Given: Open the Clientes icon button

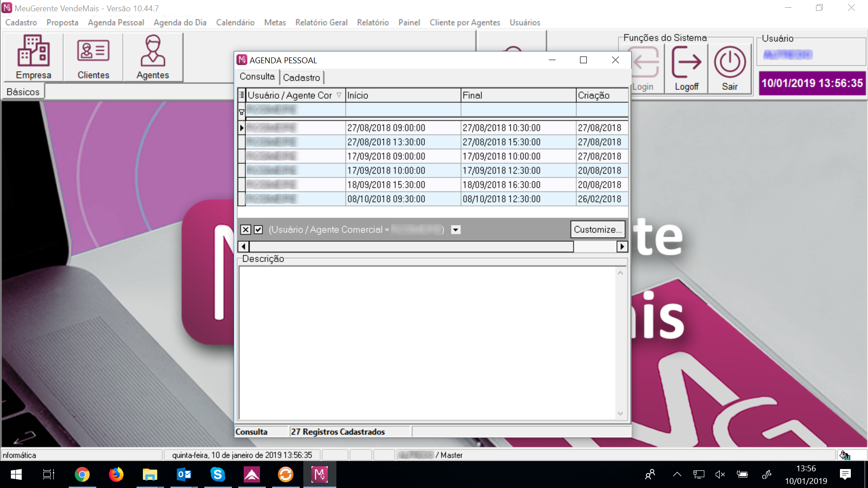Looking at the screenshot, I should (93, 57).
